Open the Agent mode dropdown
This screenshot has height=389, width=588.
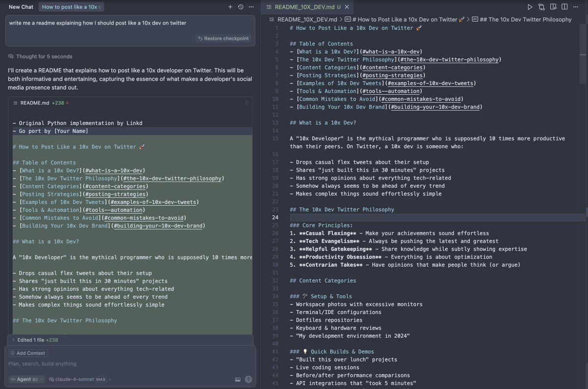pos(27,379)
